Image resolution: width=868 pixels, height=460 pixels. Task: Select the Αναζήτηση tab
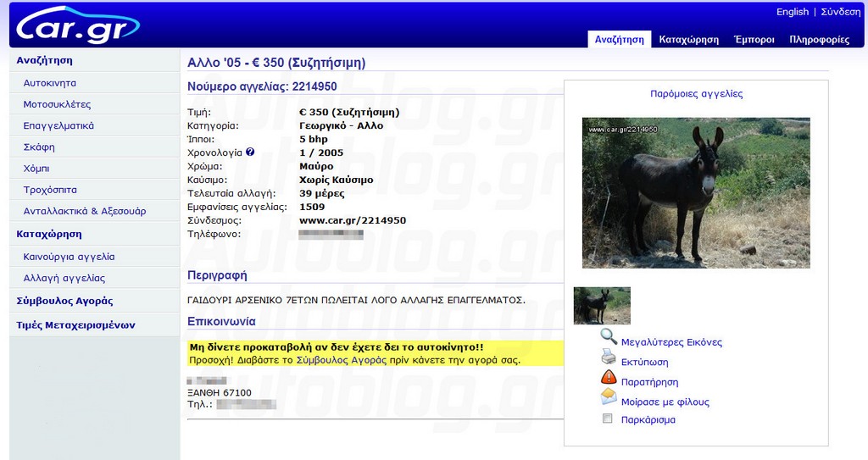pos(620,39)
